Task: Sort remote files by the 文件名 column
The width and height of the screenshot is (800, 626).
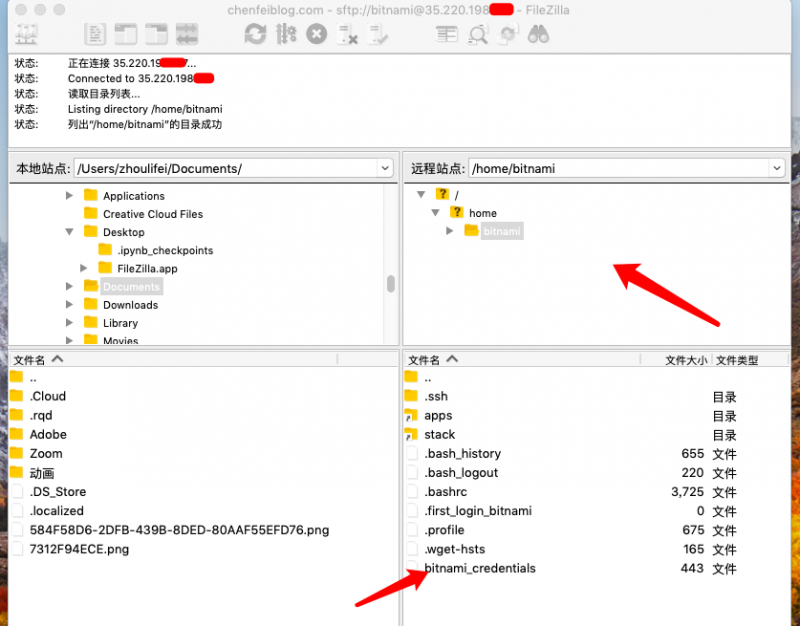Action: pos(522,360)
